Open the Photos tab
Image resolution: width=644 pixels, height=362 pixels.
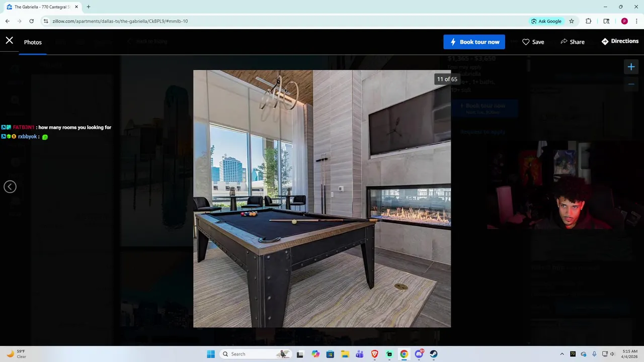(33, 42)
